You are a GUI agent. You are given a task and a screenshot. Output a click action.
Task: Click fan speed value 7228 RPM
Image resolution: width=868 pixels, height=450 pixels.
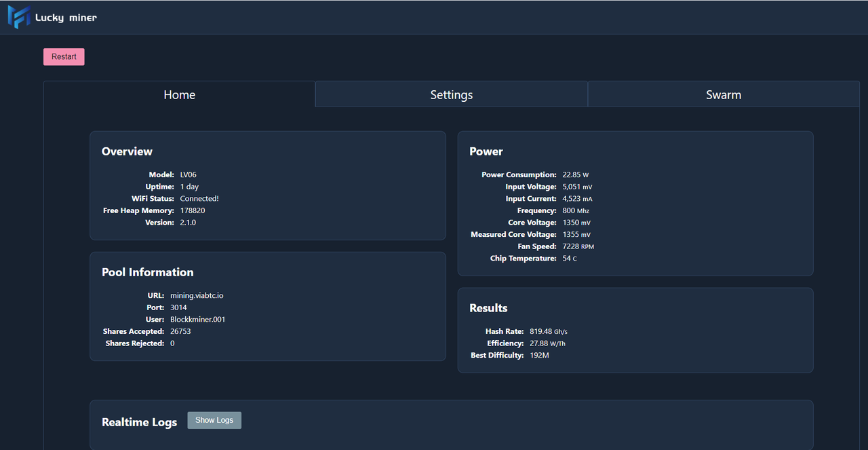(578, 246)
